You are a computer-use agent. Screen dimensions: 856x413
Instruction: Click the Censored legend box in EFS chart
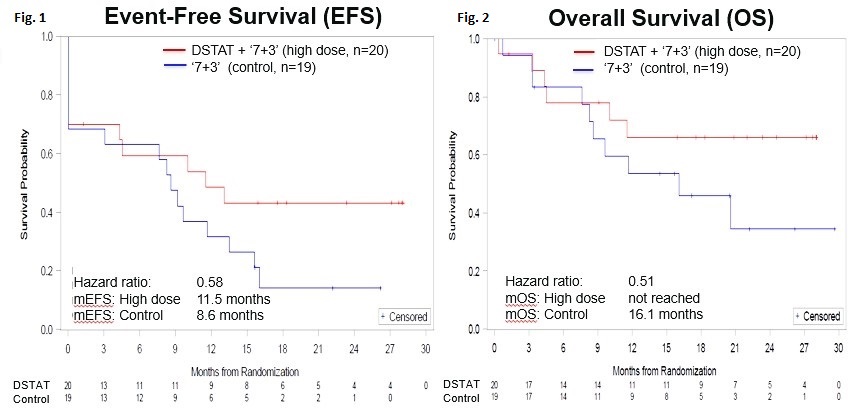pos(402,316)
